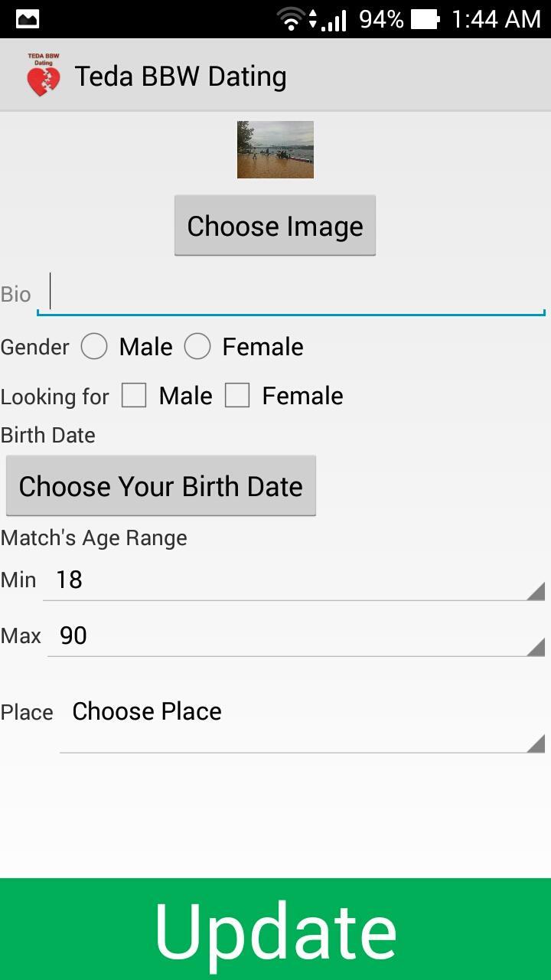Click the Teda BBW Dating heart logo
Image resolution: width=551 pixels, height=980 pixels.
[42, 74]
